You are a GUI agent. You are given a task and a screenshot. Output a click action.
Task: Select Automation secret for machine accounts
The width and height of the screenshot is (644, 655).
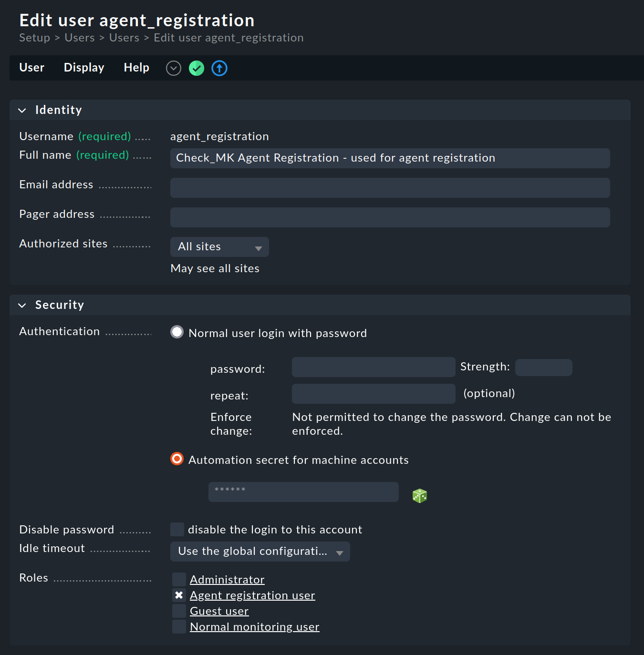point(177,459)
